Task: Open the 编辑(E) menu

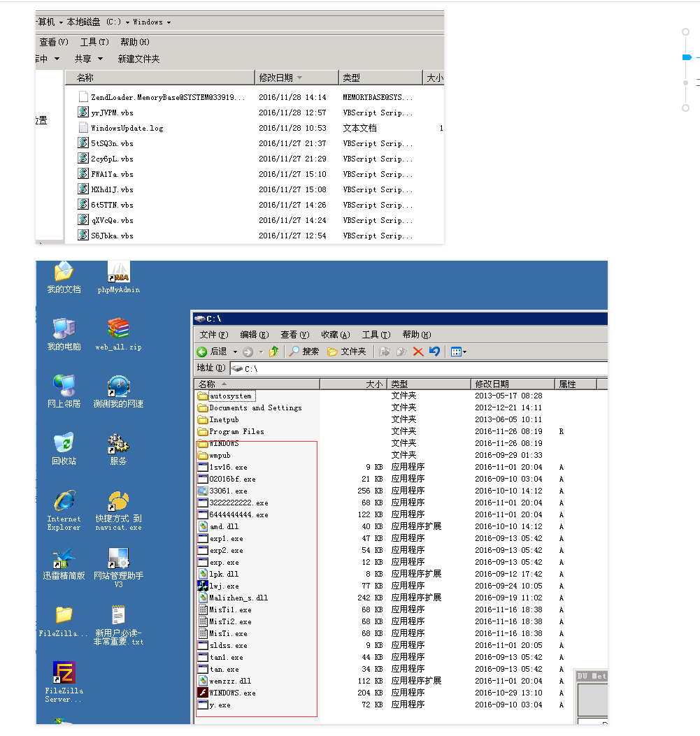Action: (255, 335)
